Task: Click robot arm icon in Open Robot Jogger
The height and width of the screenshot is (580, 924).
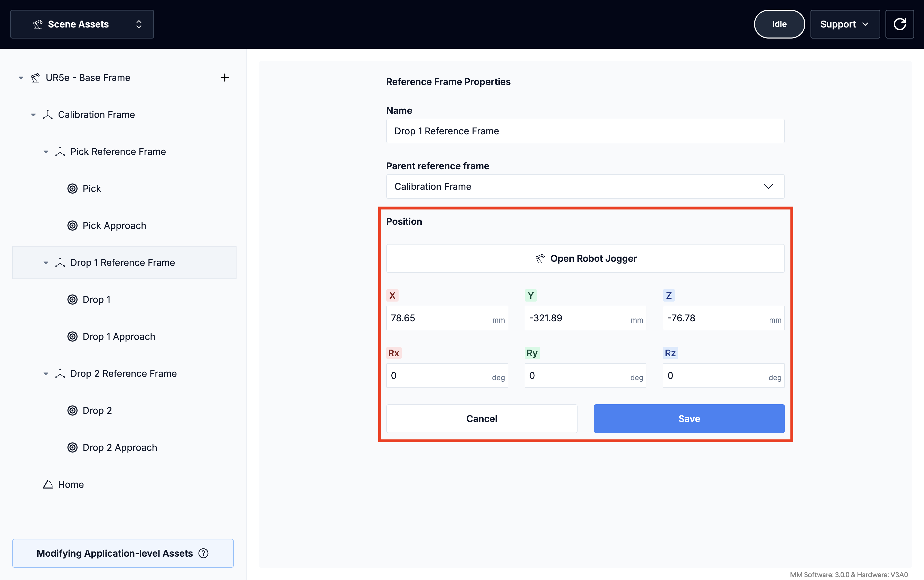Action: click(x=540, y=259)
